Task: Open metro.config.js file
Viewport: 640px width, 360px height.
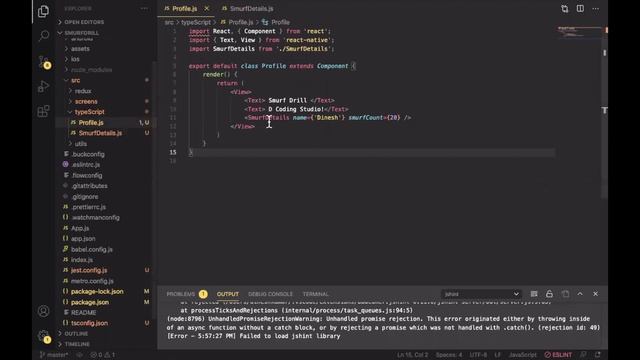Action: tap(92, 281)
